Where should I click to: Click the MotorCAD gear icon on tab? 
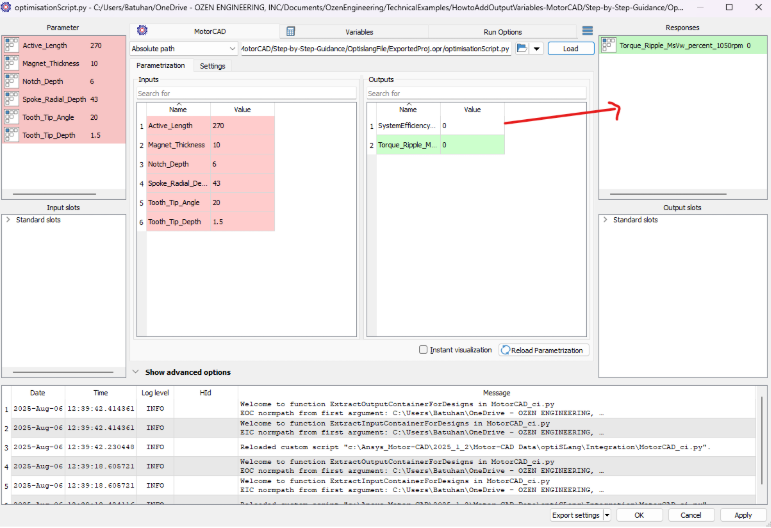(142, 32)
